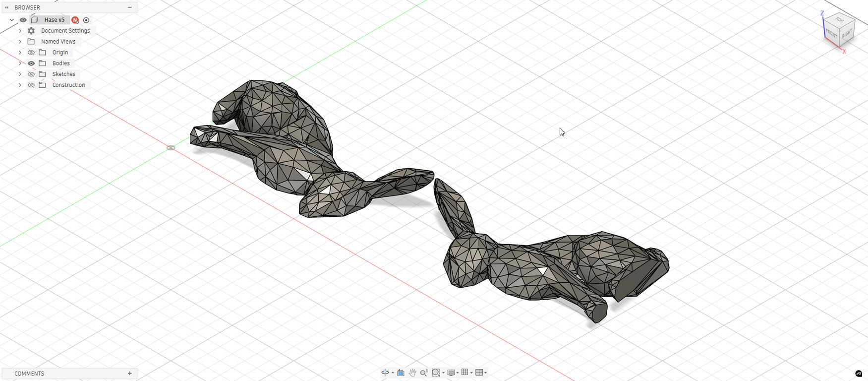Select the Orbit tool in navigation bar
Viewport: 868px width, 381px height.
(x=385, y=373)
